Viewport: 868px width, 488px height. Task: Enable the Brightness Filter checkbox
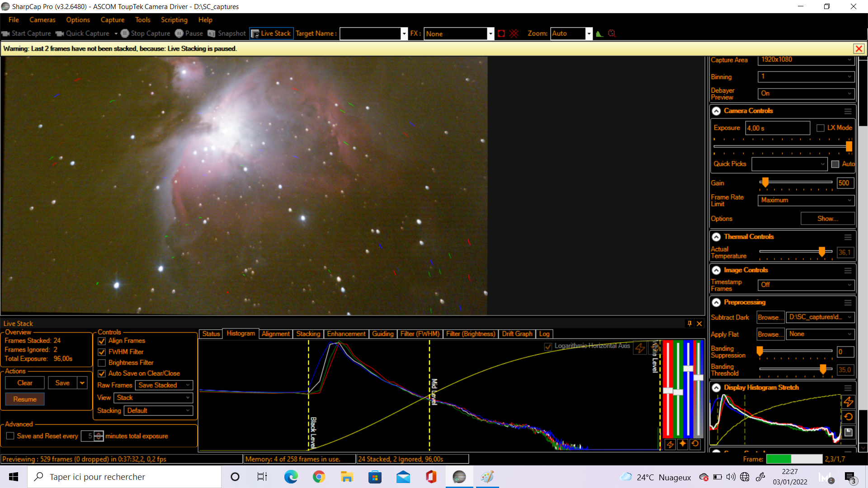point(102,363)
